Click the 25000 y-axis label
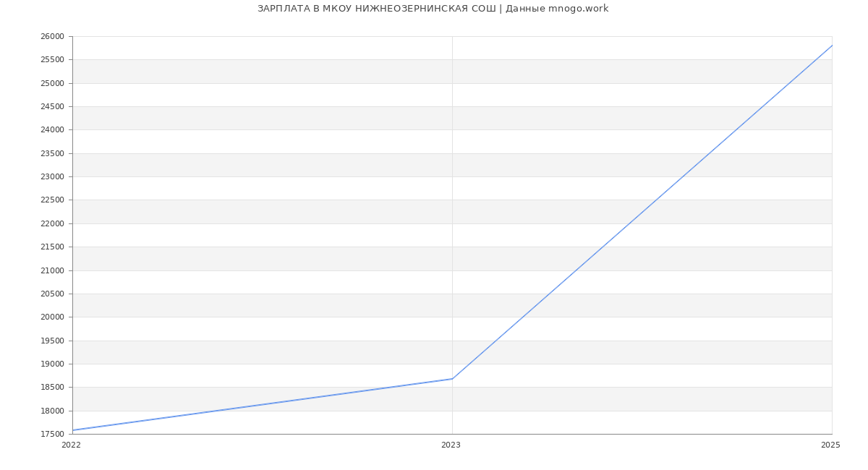The width and height of the screenshot is (868, 470). pos(52,83)
